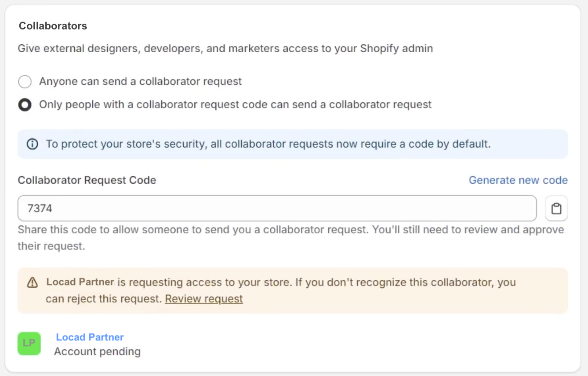Click the 'can reject this request' warning text
This screenshot has height=376, width=588.
[104, 299]
